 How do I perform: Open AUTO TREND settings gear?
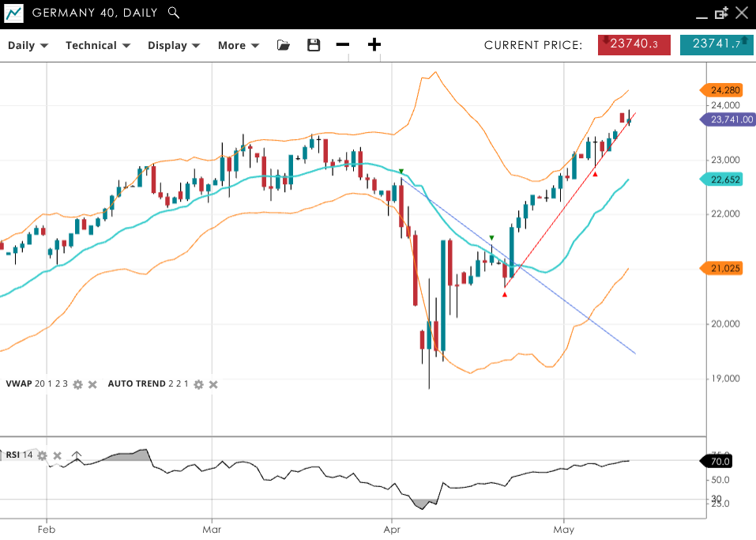(x=198, y=384)
